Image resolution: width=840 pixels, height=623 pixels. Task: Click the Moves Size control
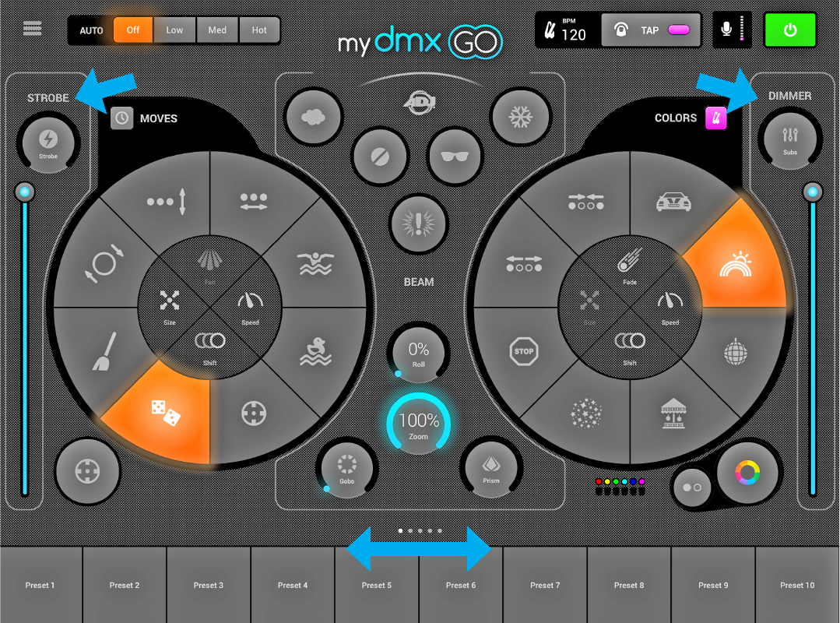pos(169,306)
